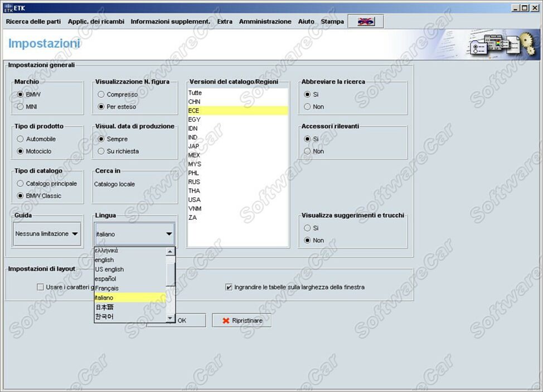Open the Guida Nessuna limitazione dropdown
This screenshot has width=543, height=392.
47,234
